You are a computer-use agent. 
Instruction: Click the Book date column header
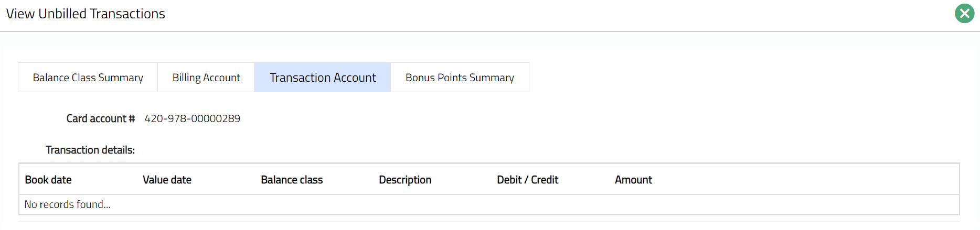pos(48,180)
